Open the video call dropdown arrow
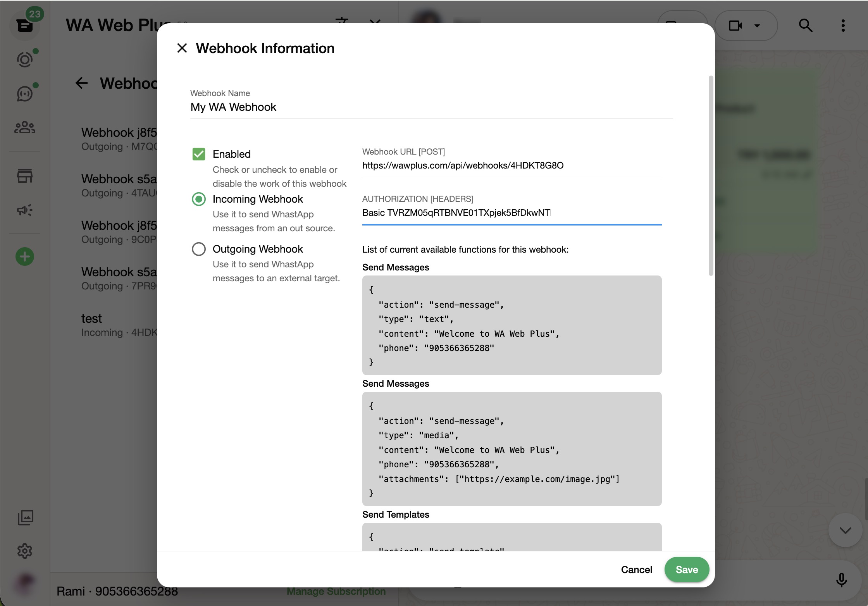The height and width of the screenshot is (606, 868). point(756,25)
